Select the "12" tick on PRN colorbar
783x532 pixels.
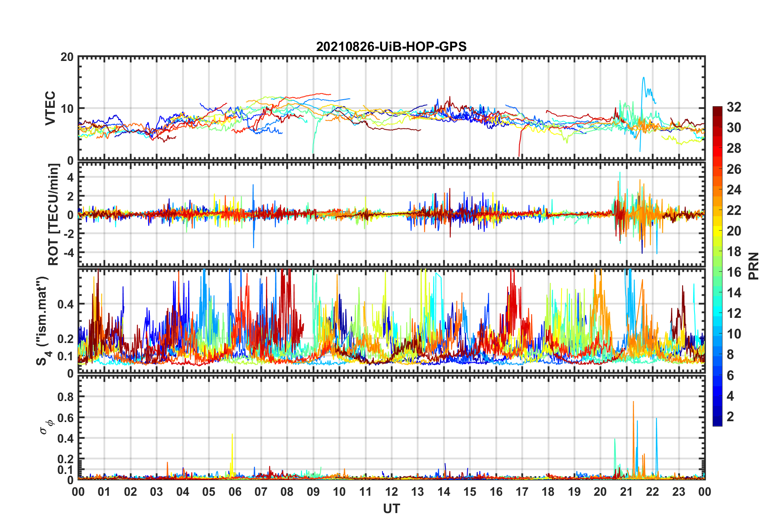click(734, 313)
